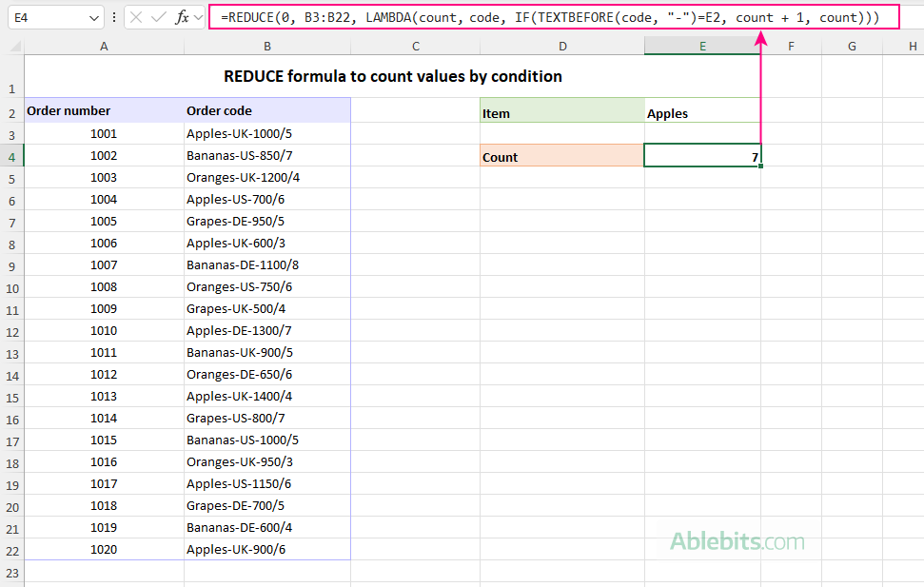Click the 'Order code' header cell
Viewport: 924px width, 587px height.
point(267,110)
